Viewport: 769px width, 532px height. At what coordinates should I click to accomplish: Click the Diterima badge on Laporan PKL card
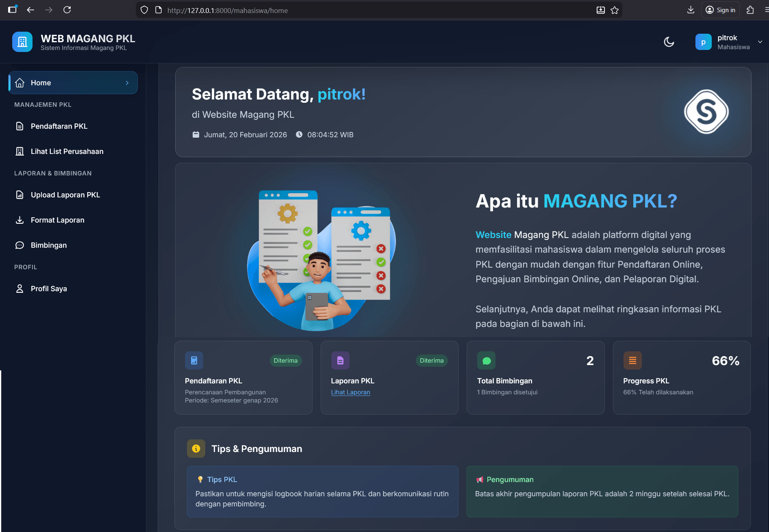click(432, 361)
